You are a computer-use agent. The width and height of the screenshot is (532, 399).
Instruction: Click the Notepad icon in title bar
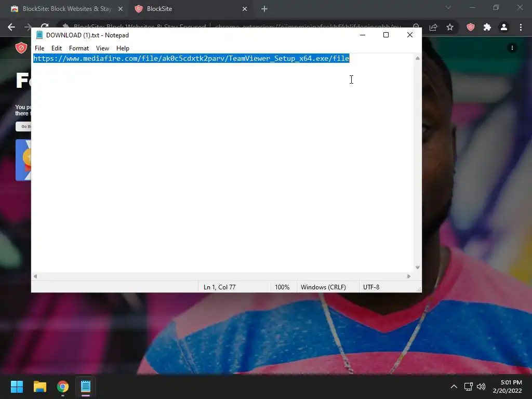tap(39, 35)
